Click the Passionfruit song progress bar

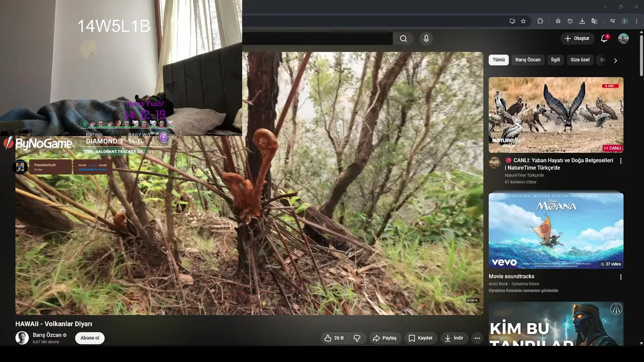pos(93,170)
